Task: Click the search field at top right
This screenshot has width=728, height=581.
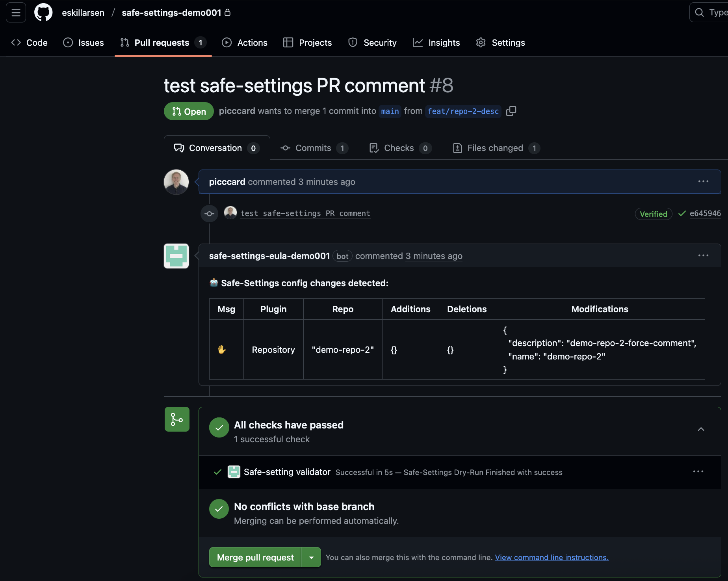Action: (x=711, y=12)
